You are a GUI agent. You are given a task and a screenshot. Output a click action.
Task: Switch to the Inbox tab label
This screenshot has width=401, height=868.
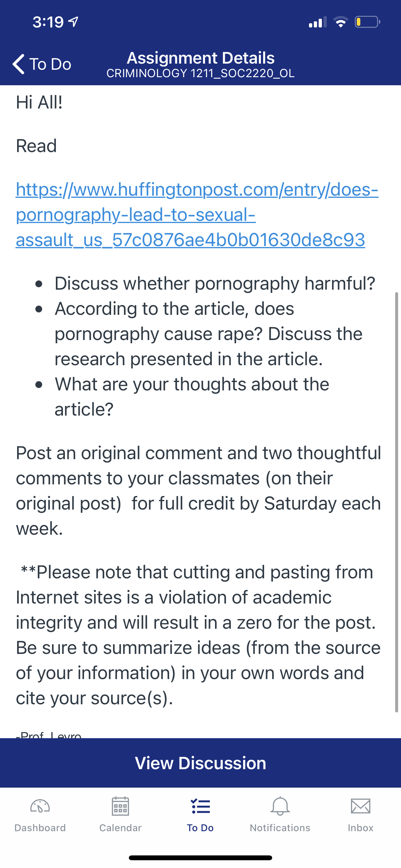pyautogui.click(x=360, y=828)
